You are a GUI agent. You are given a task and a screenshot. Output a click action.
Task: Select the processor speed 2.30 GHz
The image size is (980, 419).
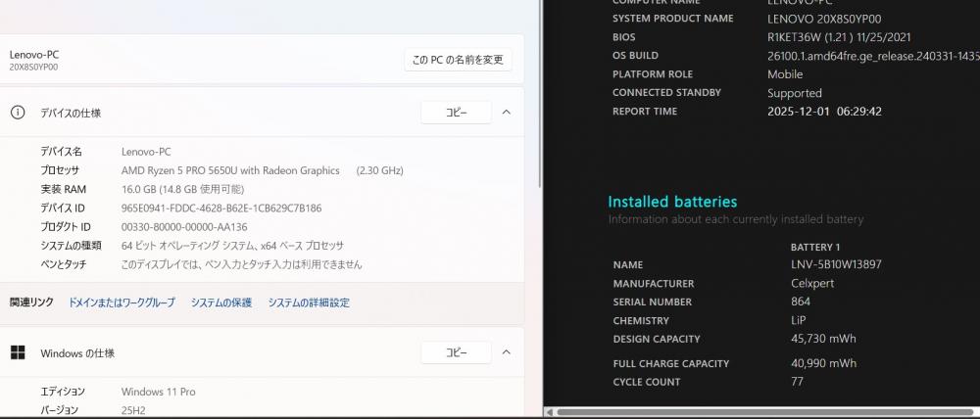click(379, 170)
